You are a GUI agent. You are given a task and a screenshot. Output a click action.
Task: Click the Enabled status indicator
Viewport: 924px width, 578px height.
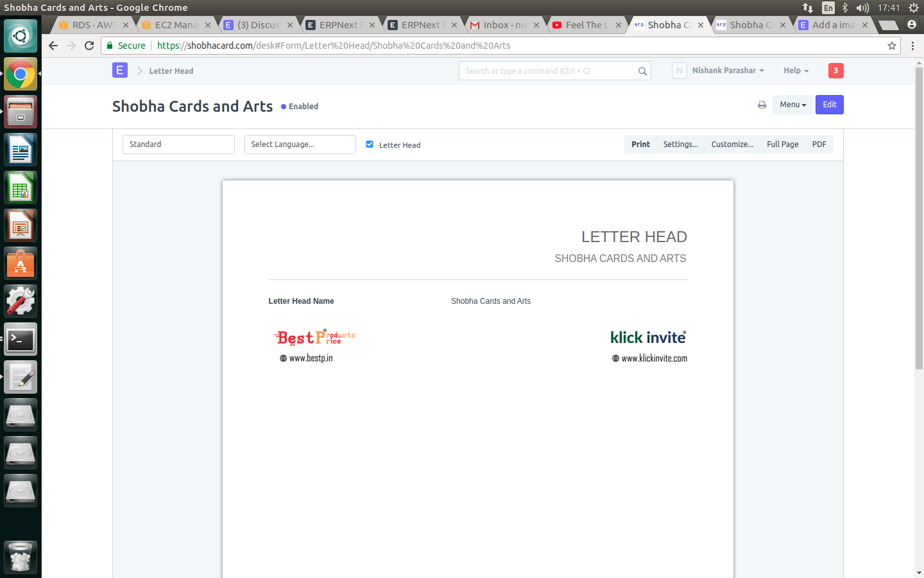point(300,107)
